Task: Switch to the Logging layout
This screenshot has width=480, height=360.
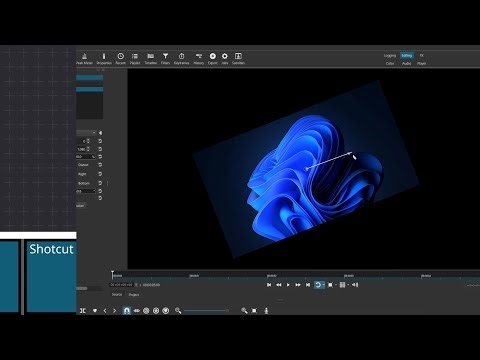Action: pyautogui.click(x=390, y=56)
